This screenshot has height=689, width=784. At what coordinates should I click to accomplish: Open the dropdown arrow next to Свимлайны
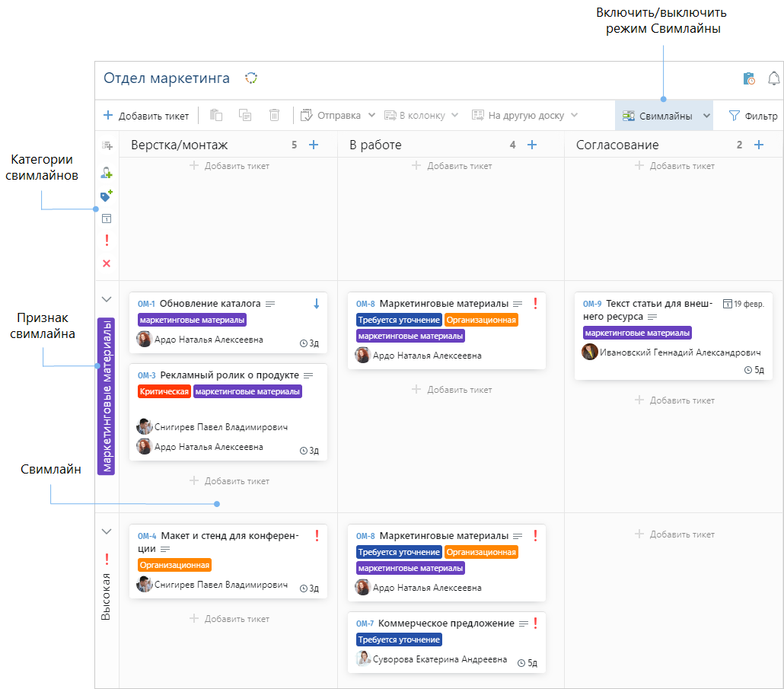pyautogui.click(x=706, y=116)
